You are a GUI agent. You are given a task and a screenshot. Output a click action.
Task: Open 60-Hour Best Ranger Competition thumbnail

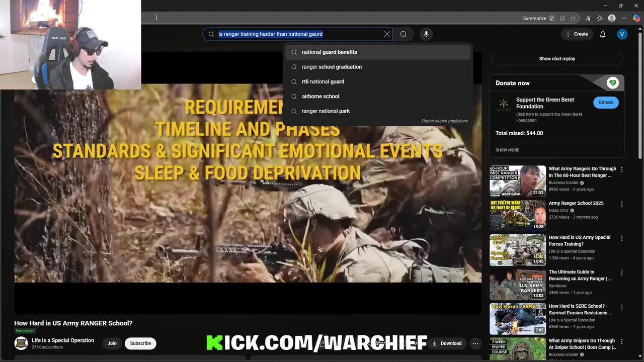click(x=518, y=182)
